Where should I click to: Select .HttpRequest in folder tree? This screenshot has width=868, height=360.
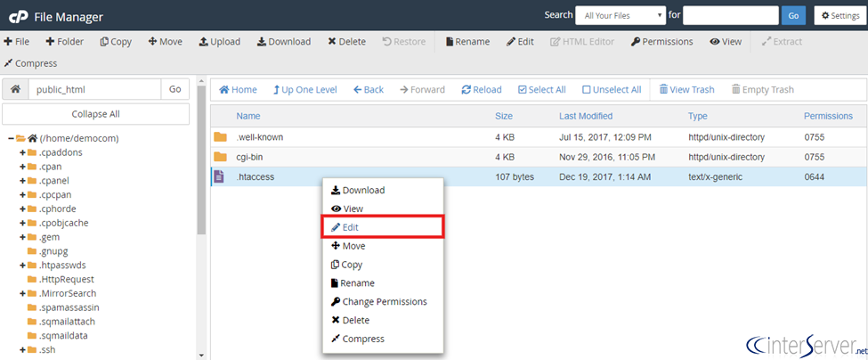(67, 279)
